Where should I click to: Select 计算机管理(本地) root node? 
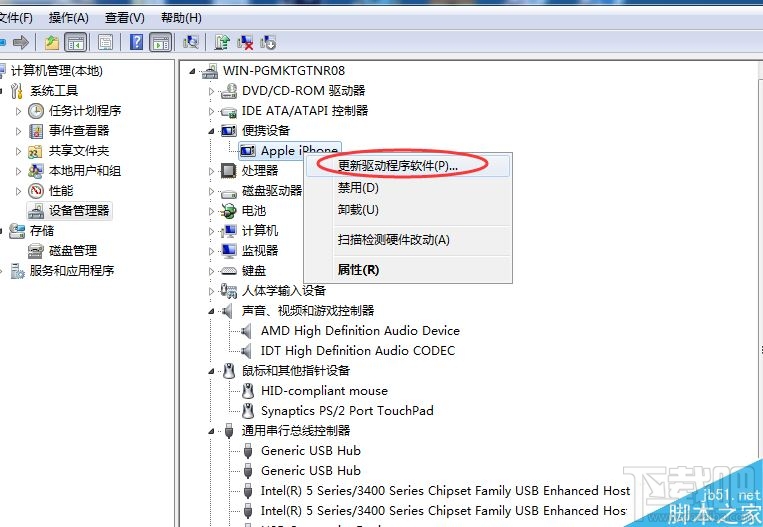(x=56, y=71)
